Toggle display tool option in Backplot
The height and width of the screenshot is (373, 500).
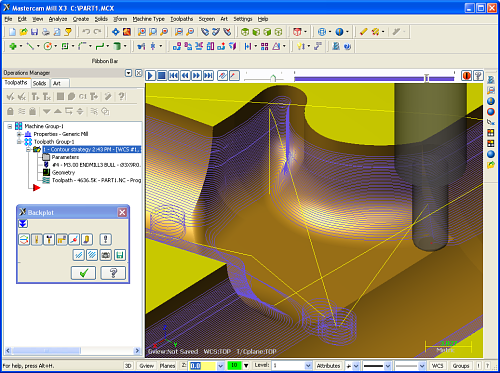pos(37,239)
